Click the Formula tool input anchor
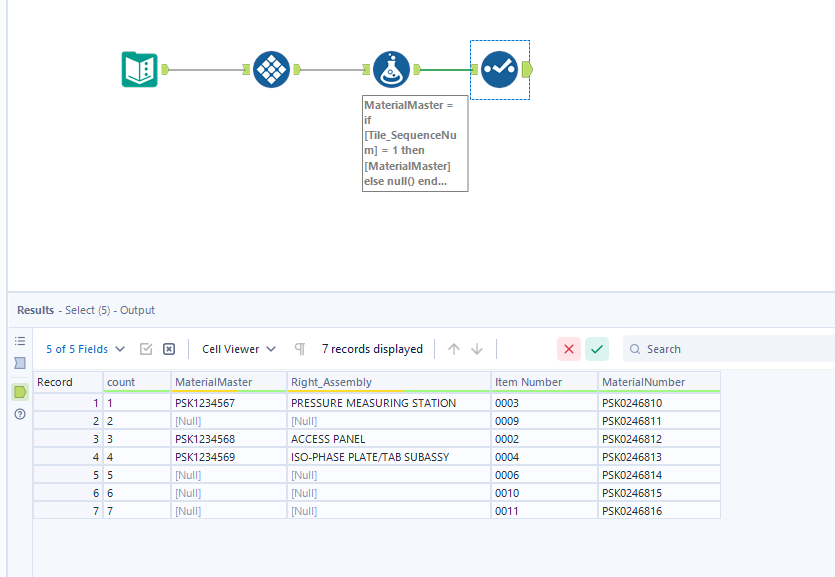This screenshot has height=577, width=835. pos(366,69)
